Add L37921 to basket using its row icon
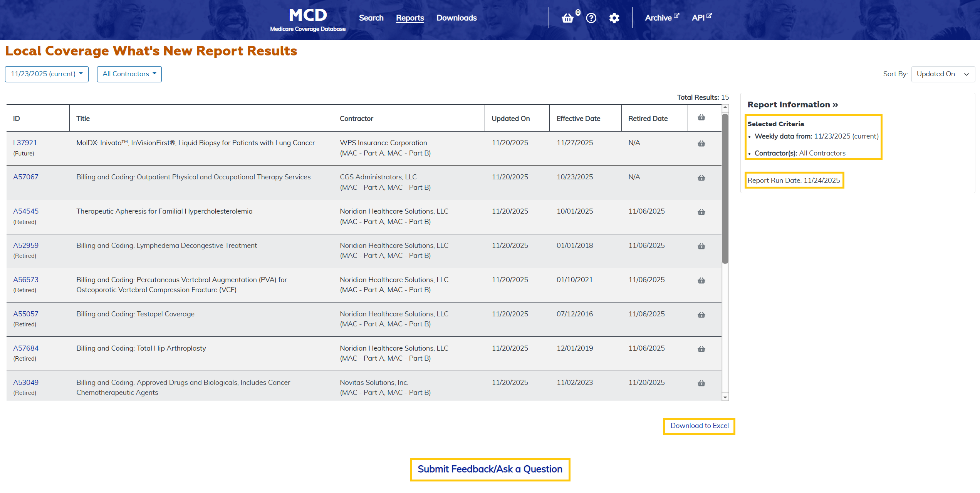Viewport: 980px width, 493px height. pos(701,144)
